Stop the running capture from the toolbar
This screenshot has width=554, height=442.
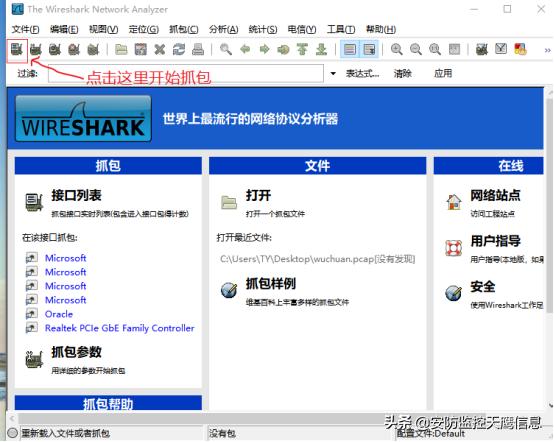pyautogui.click(x=74, y=49)
